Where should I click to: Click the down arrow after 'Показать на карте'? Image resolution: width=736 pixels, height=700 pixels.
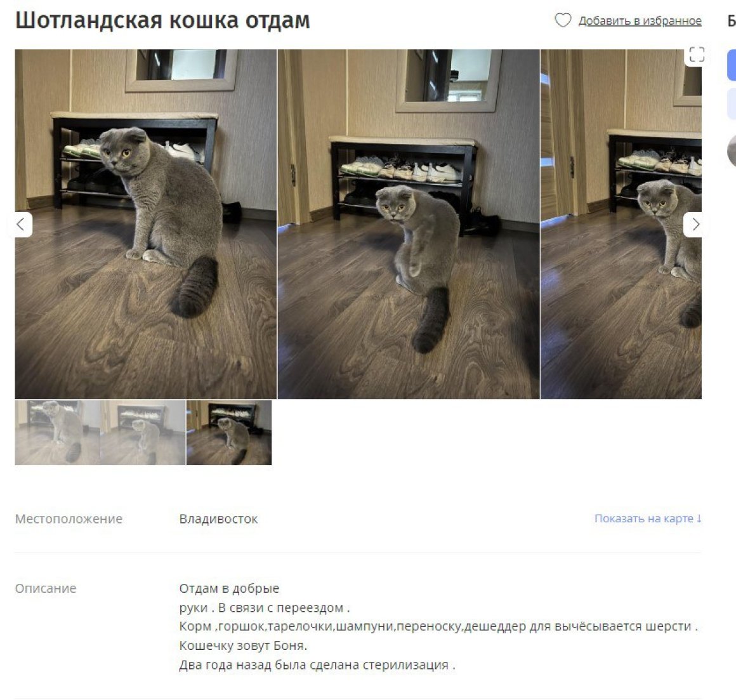[x=699, y=518]
